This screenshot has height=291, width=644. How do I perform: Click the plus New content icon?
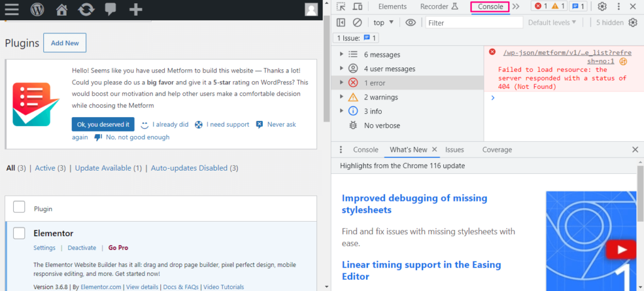136,9
